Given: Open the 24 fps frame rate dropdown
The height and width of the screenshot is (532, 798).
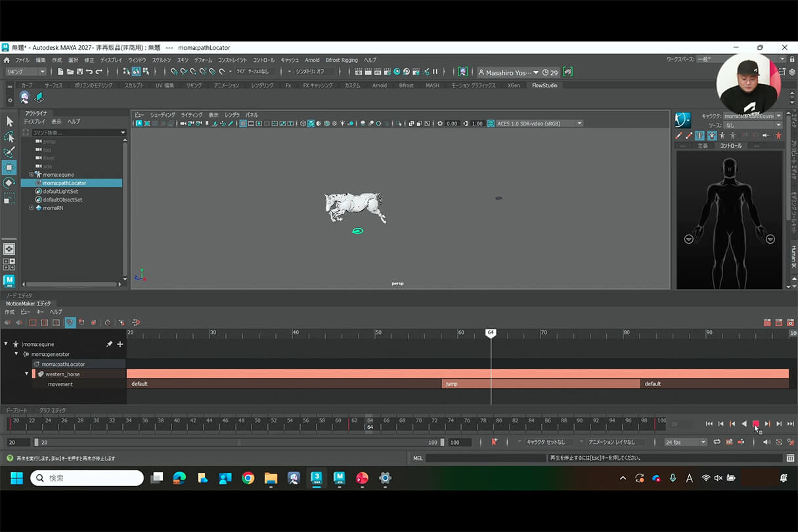Looking at the screenshot, I should pos(685,442).
